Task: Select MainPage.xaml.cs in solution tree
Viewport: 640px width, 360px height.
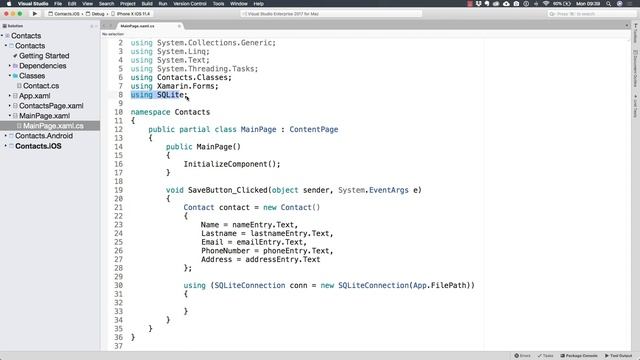Action: tap(50, 126)
